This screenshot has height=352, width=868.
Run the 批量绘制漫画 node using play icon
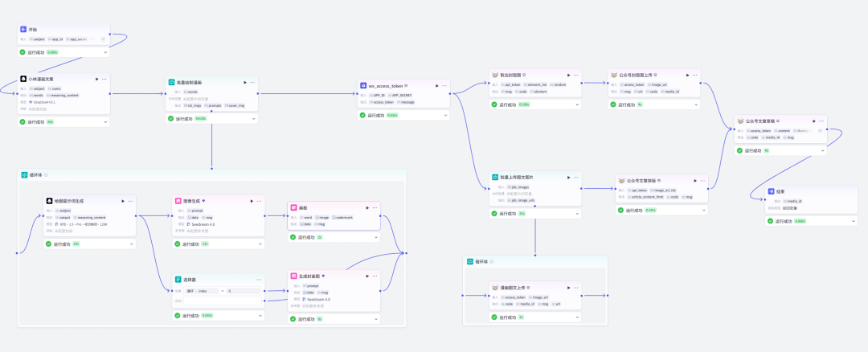pos(245,83)
